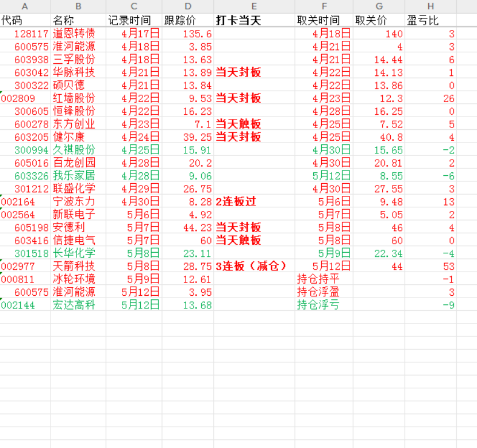Click the header cell 名称
Image resolution: width=477 pixels, height=448 pixels.
(x=78, y=20)
